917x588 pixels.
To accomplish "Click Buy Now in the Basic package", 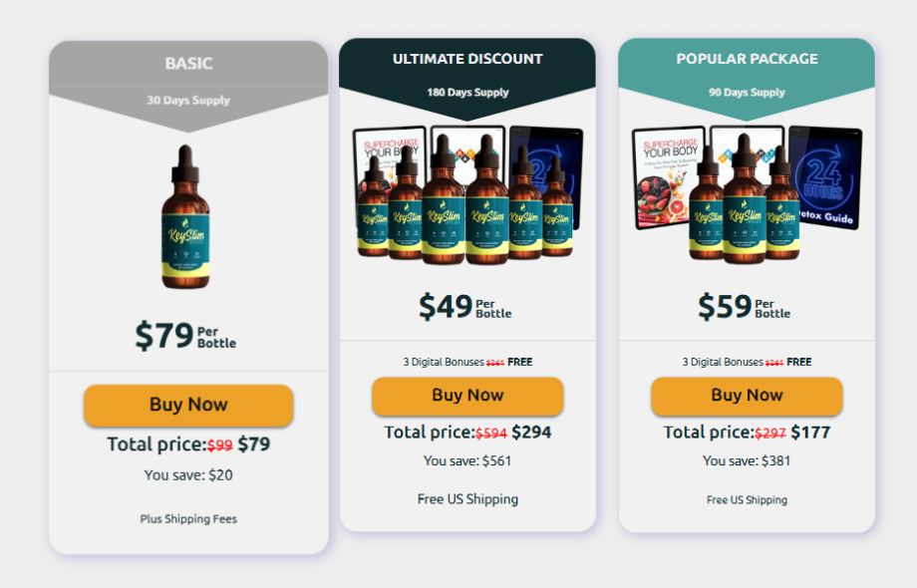I will pyautogui.click(x=188, y=405).
